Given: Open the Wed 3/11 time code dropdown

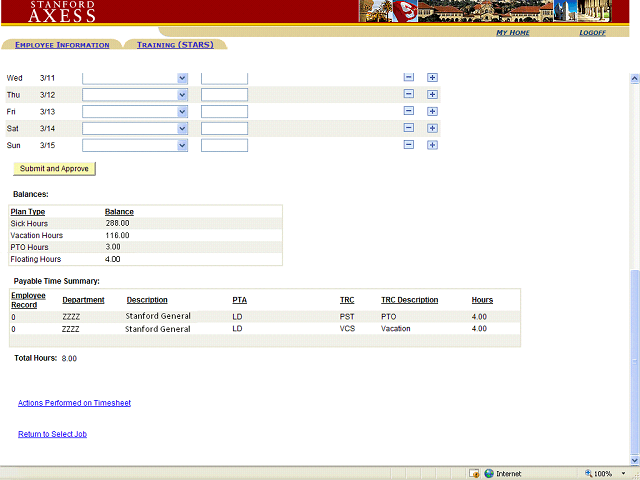Looking at the screenshot, I should tap(182, 78).
